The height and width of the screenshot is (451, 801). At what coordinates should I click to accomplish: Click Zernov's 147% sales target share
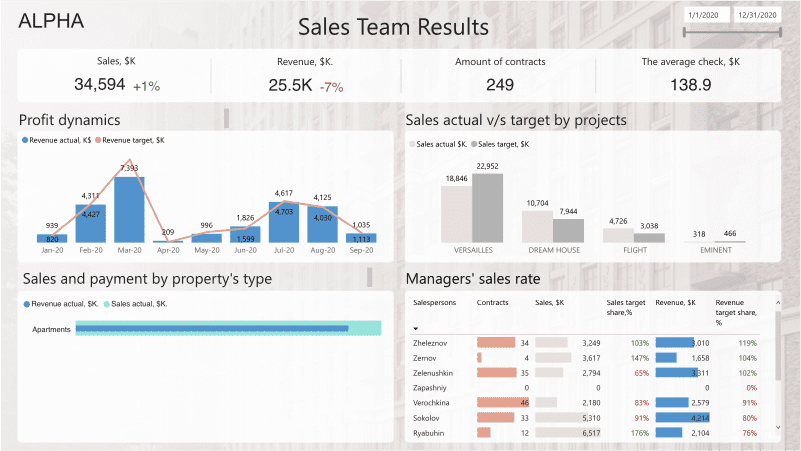[x=640, y=358]
